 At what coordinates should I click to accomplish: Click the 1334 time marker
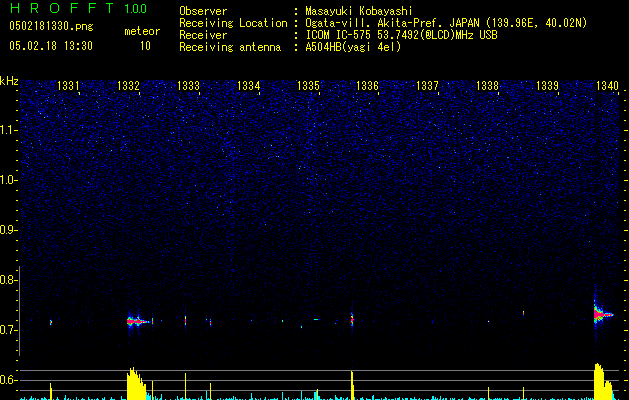[x=248, y=86]
